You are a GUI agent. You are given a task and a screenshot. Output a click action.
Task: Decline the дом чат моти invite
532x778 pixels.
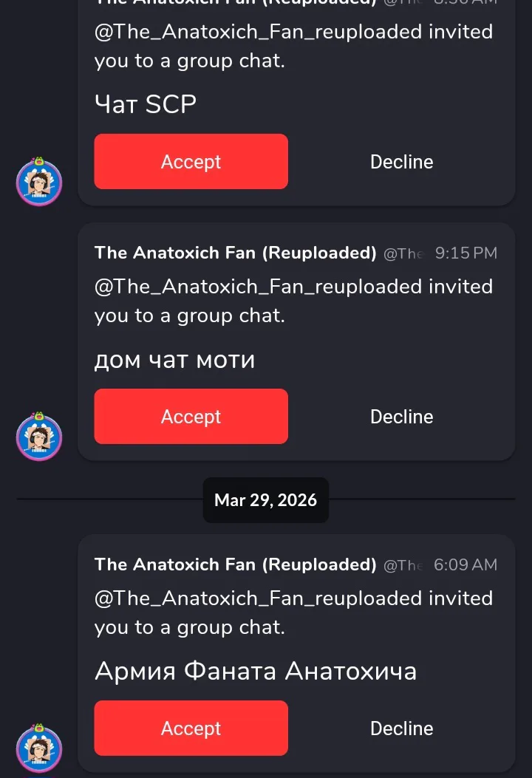401,417
